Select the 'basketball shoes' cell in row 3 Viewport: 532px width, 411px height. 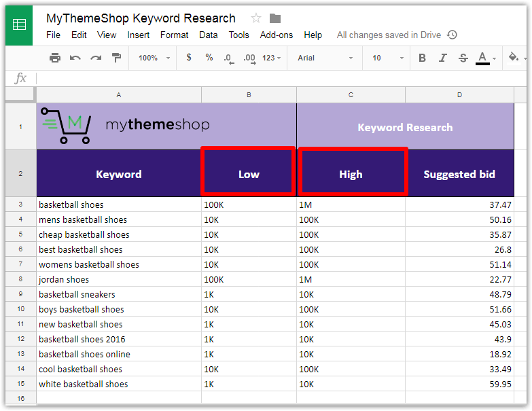click(119, 204)
